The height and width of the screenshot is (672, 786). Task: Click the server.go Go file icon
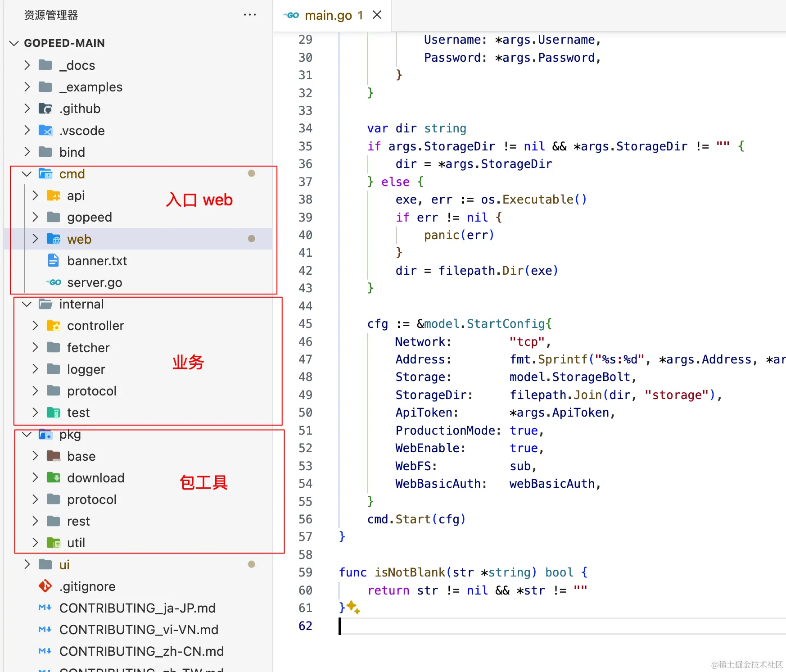pyautogui.click(x=54, y=282)
